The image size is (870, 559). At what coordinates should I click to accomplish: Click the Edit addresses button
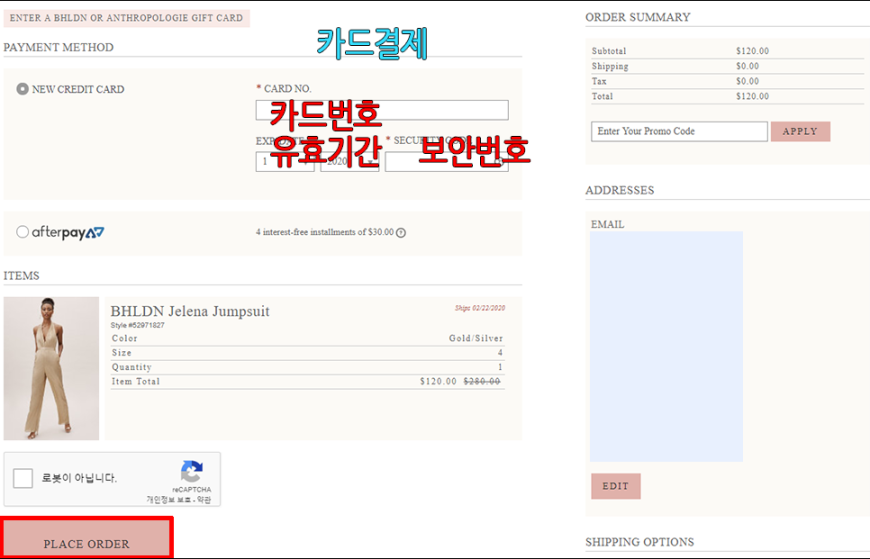[615, 486]
